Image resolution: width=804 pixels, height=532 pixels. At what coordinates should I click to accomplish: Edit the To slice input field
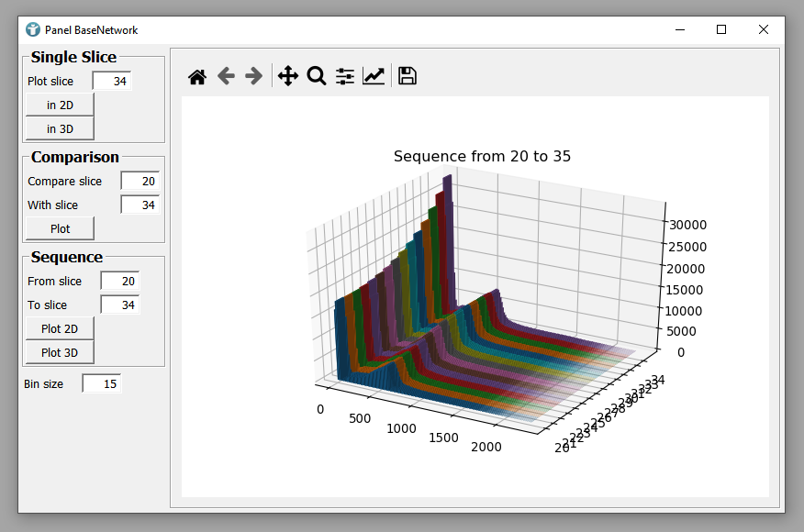click(x=119, y=305)
